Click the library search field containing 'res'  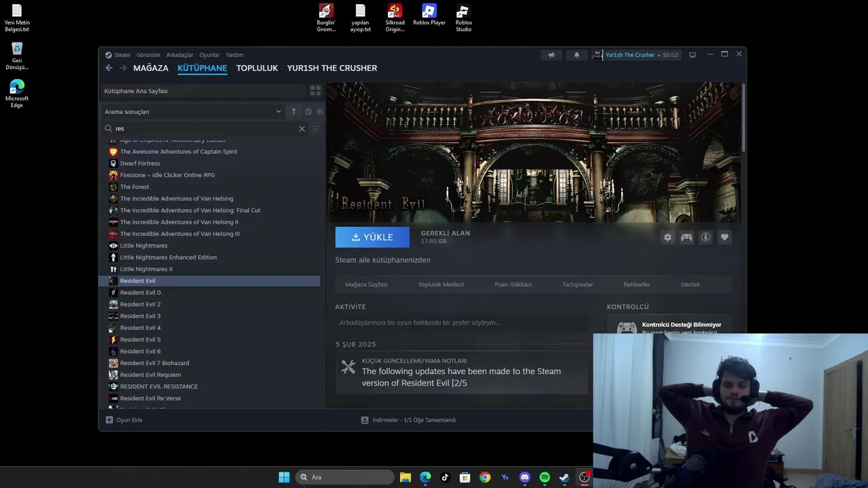203,128
